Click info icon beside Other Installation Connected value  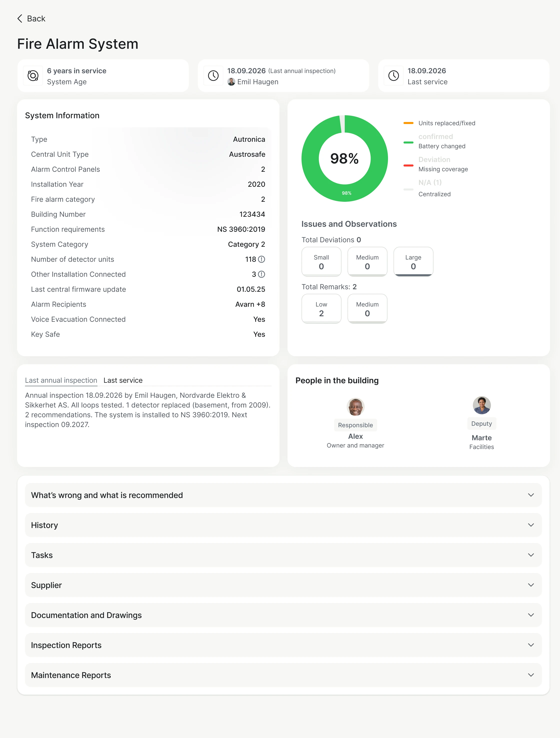[x=262, y=274]
